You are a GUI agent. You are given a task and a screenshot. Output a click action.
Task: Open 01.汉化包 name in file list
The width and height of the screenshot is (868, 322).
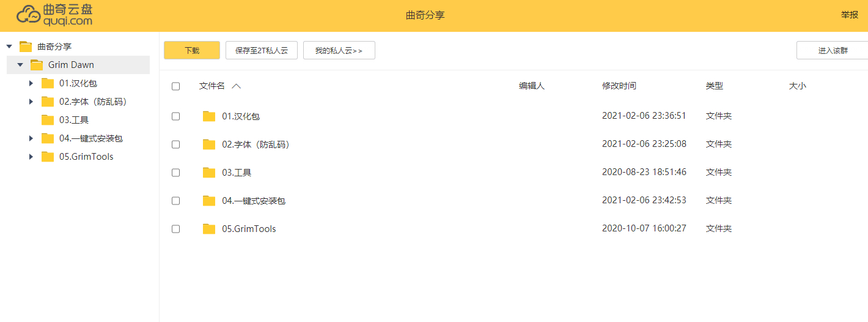241,116
